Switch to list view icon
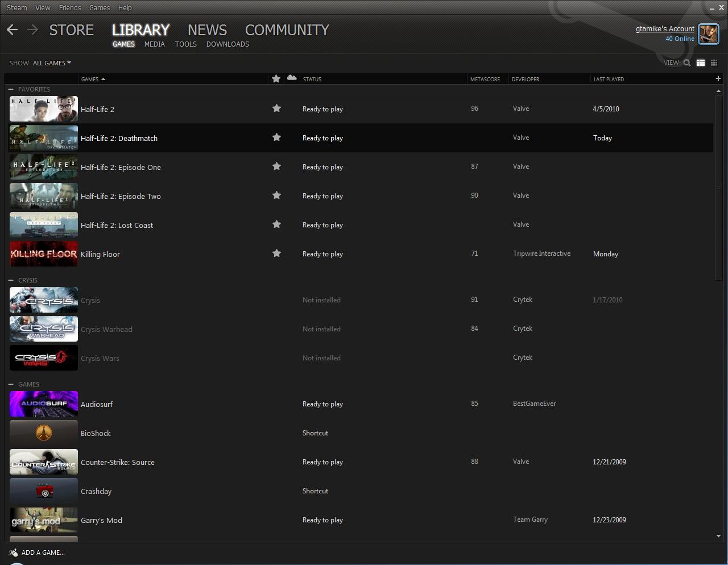 (701, 63)
